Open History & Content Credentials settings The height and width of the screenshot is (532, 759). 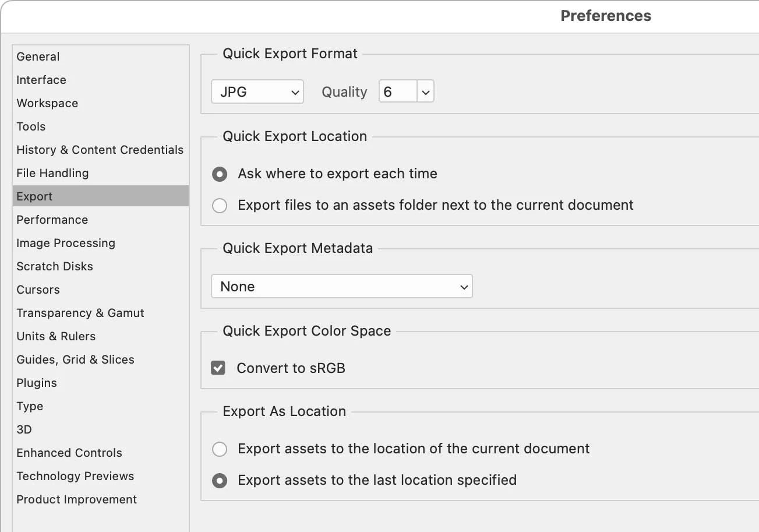click(x=100, y=150)
